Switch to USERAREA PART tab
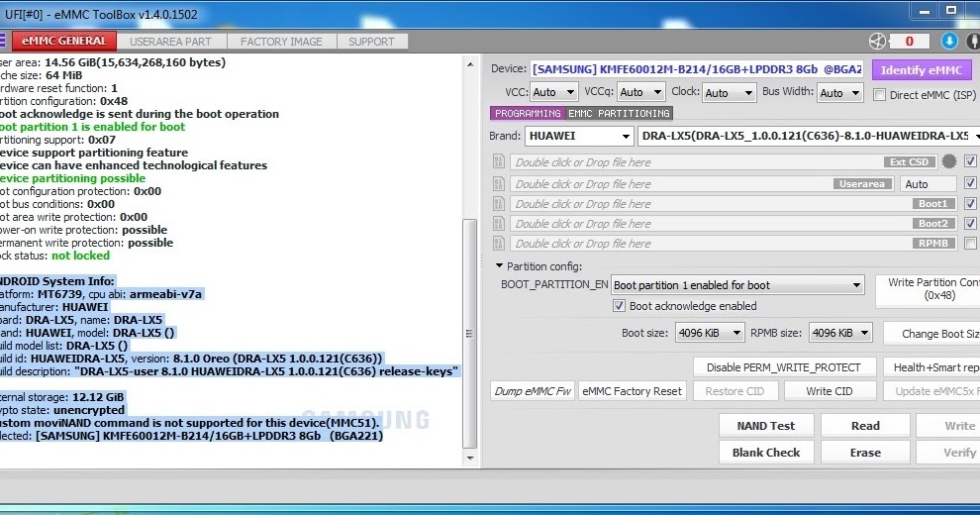This screenshot has width=980, height=515. click(x=170, y=42)
